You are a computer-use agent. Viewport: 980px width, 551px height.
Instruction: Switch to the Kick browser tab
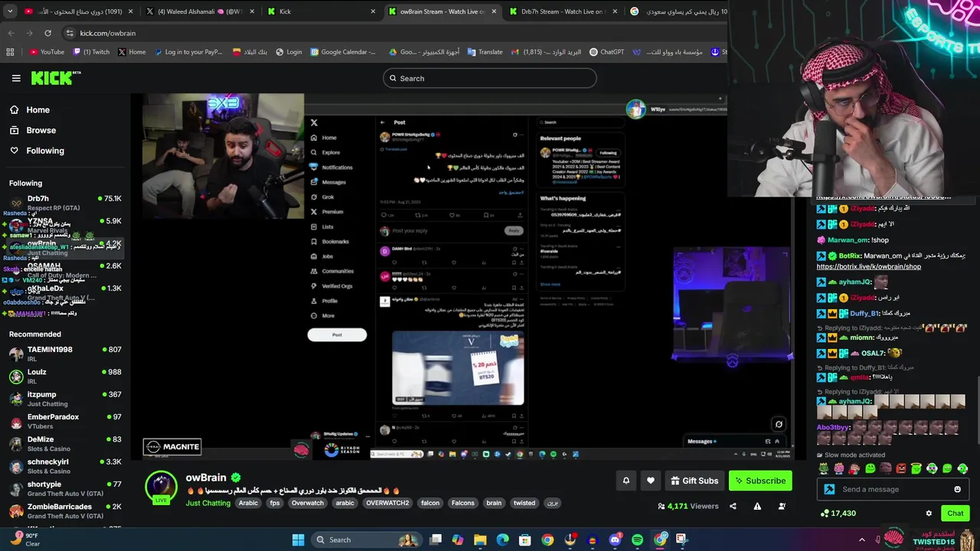pos(322,11)
